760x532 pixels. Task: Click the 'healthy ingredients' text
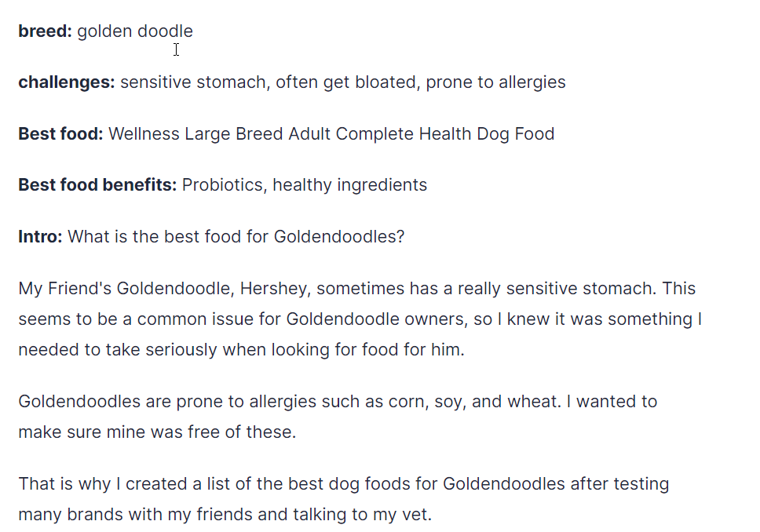pyautogui.click(x=349, y=185)
